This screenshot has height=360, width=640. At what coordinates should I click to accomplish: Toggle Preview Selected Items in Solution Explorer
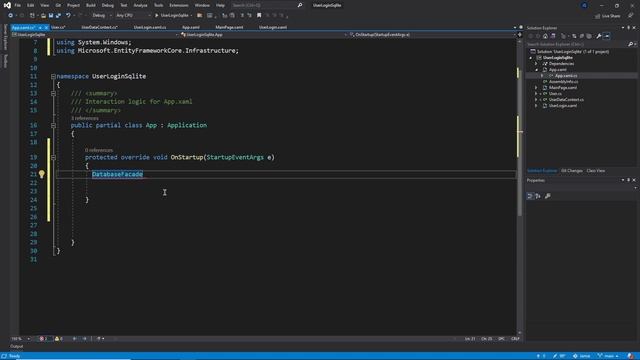[x=607, y=36]
